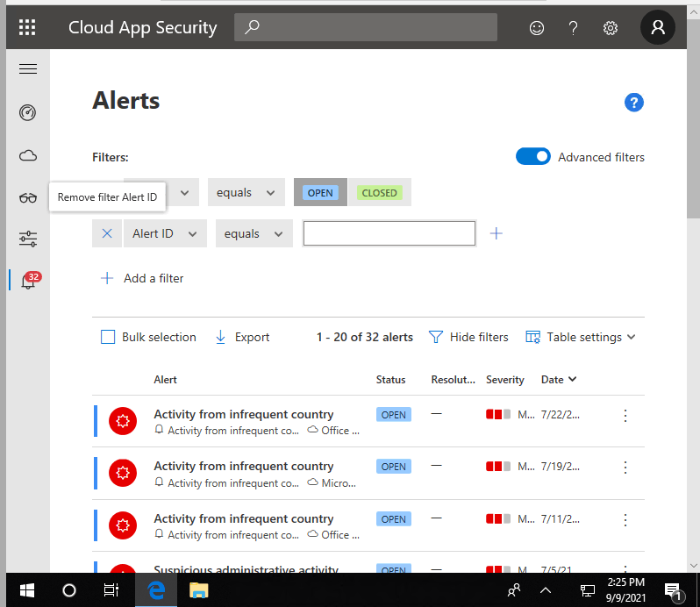Open the 7/19 Activity from infrequent country alert
The height and width of the screenshot is (607, 700).
[x=244, y=466]
